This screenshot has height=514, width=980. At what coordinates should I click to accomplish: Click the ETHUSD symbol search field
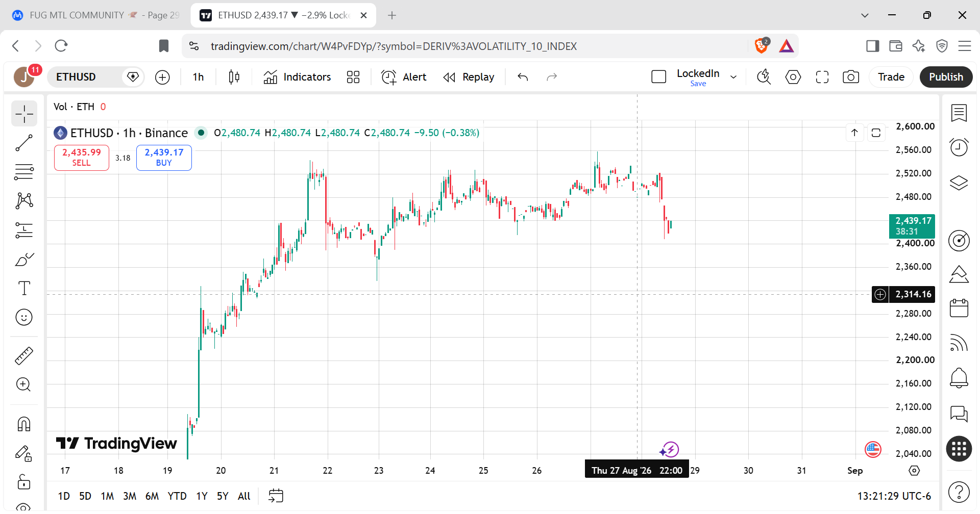87,77
